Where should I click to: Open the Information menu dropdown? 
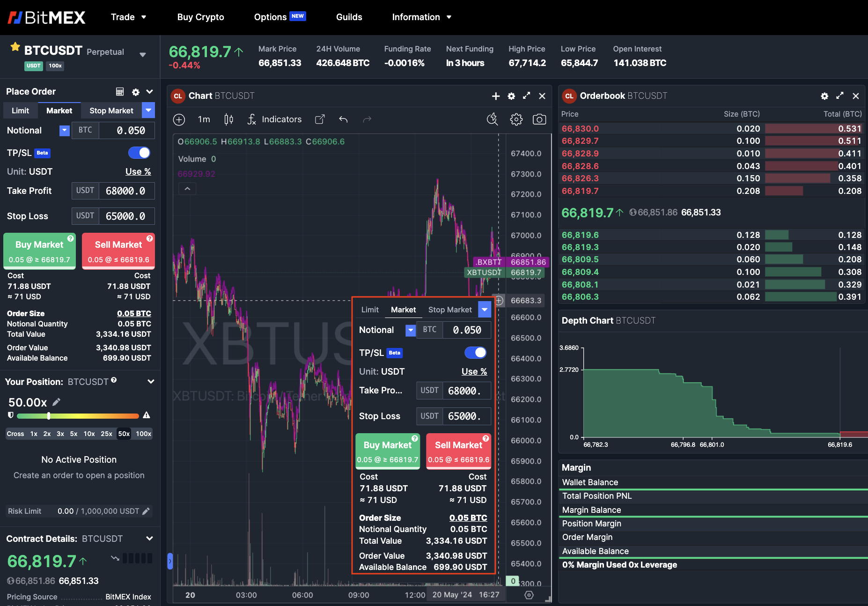tap(421, 17)
